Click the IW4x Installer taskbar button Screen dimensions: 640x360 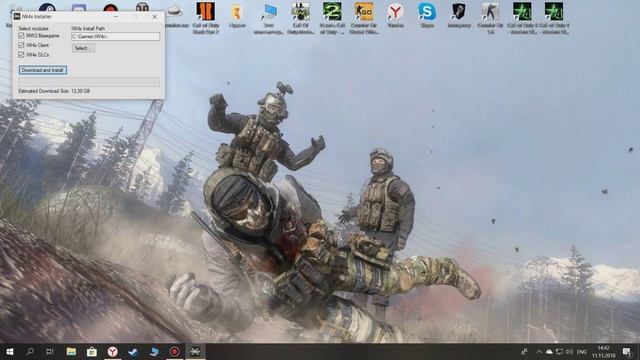click(195, 351)
